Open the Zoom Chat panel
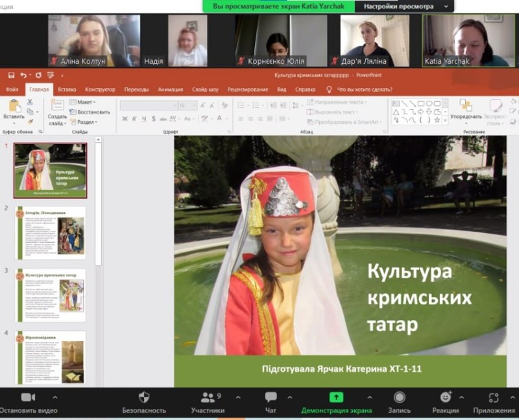This screenshot has height=420, width=519. tap(271, 397)
